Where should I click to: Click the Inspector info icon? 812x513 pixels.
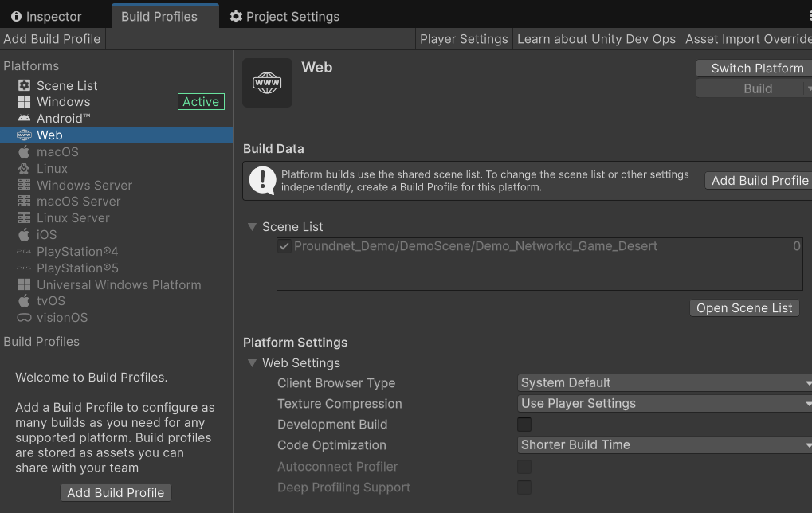point(16,17)
